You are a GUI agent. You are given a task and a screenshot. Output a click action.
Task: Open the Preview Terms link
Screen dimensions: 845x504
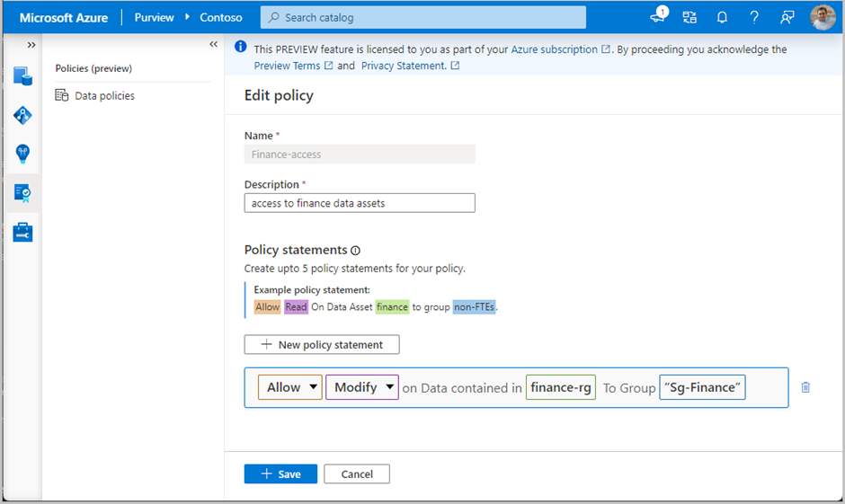tap(287, 66)
